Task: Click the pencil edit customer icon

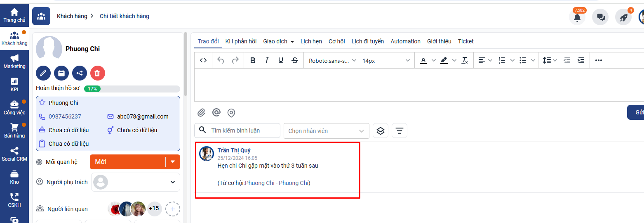Action: pos(43,73)
